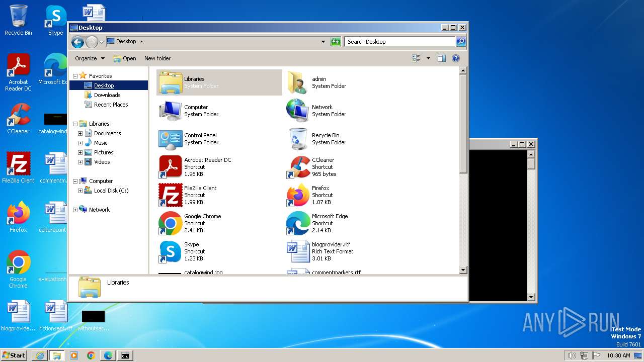
Task: Click the volume icon in system tray
Action: 572,355
